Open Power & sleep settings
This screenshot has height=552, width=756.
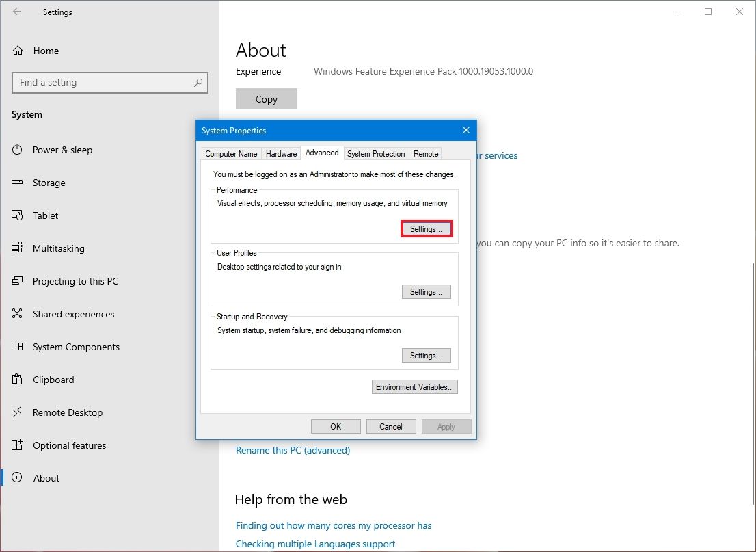(x=62, y=150)
